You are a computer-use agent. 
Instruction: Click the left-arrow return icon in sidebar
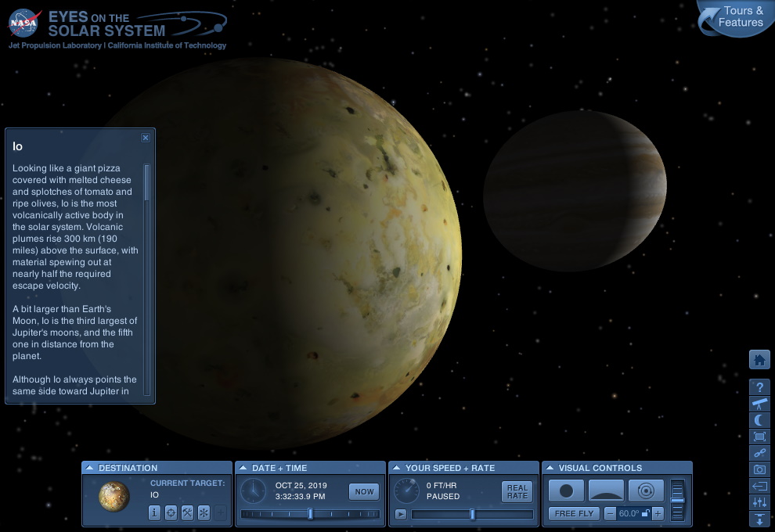coord(759,487)
